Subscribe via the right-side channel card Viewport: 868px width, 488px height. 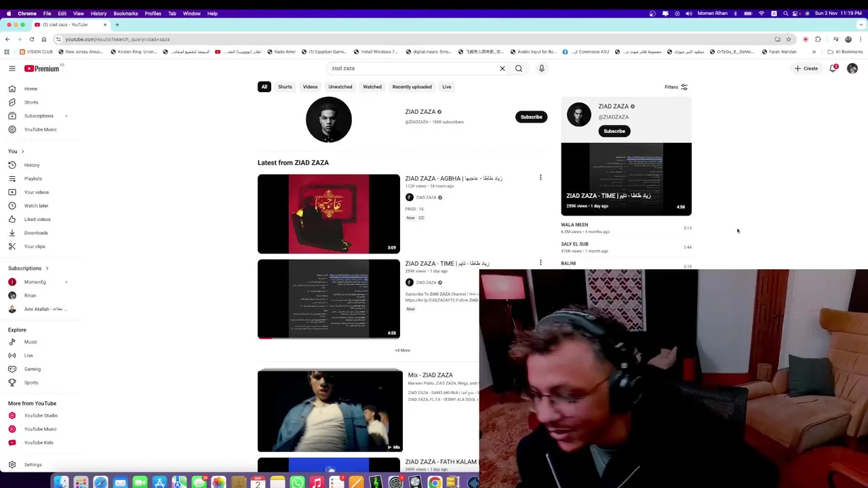[614, 131]
